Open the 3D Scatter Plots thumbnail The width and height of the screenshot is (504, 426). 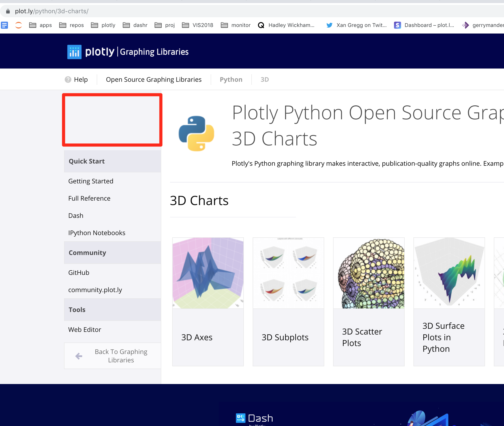pos(369,273)
